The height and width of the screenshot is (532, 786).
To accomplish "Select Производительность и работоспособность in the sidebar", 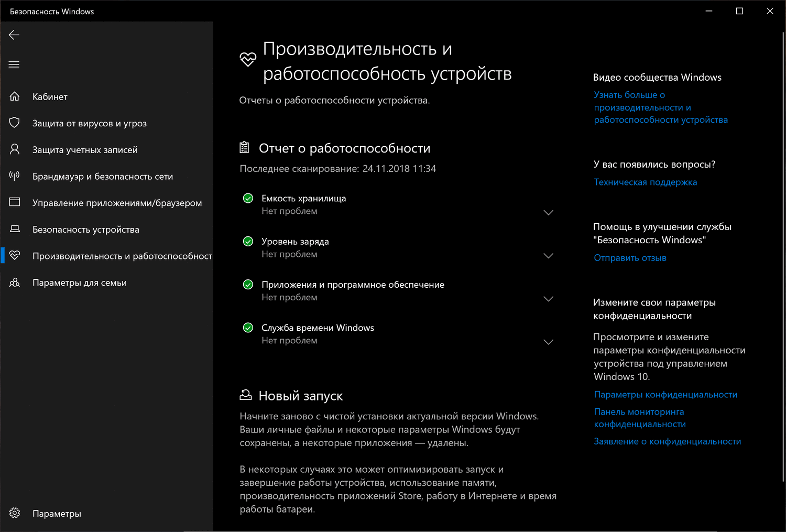I will click(122, 256).
